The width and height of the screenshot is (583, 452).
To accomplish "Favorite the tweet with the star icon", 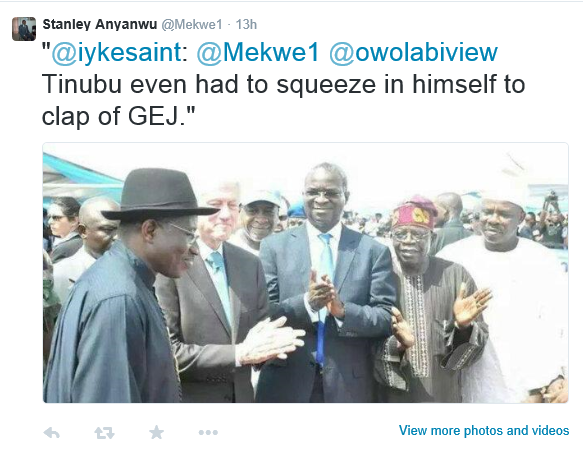I will (156, 432).
